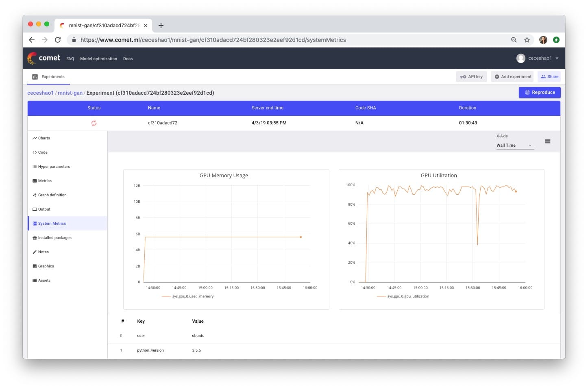Viewport: 588px width, 389px height.
Task: Reload the page with browser refresh icon
Action: 58,40
